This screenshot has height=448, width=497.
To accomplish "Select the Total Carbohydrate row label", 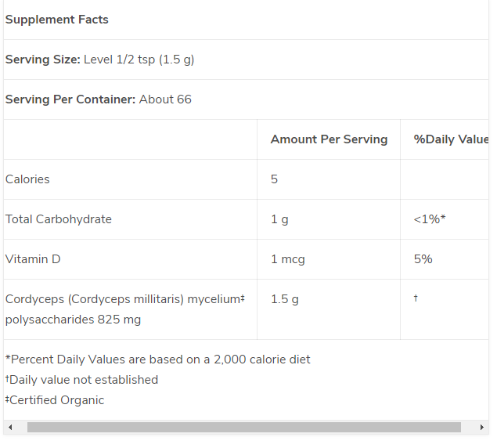I will click(59, 219).
